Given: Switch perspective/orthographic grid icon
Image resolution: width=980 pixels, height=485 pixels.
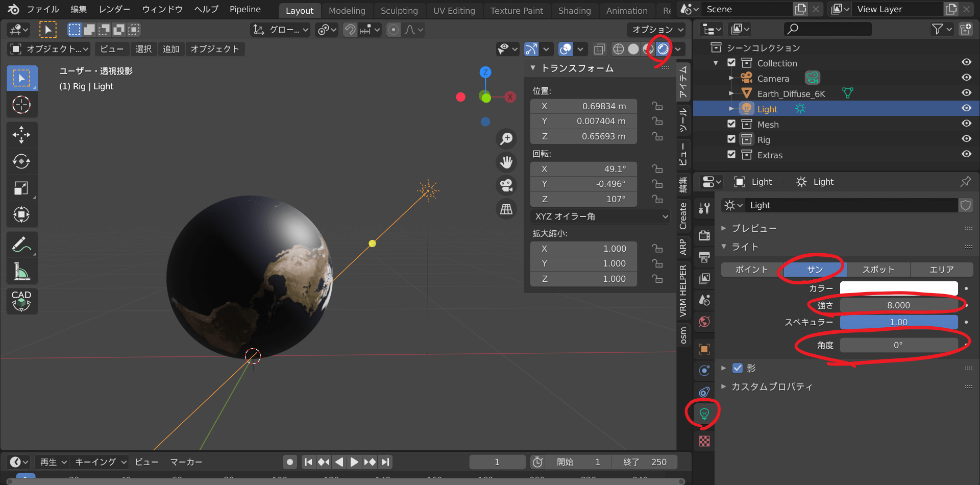Looking at the screenshot, I should (x=506, y=209).
